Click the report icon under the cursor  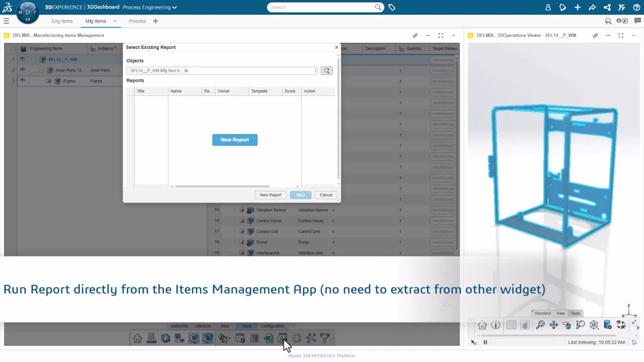tap(282, 338)
